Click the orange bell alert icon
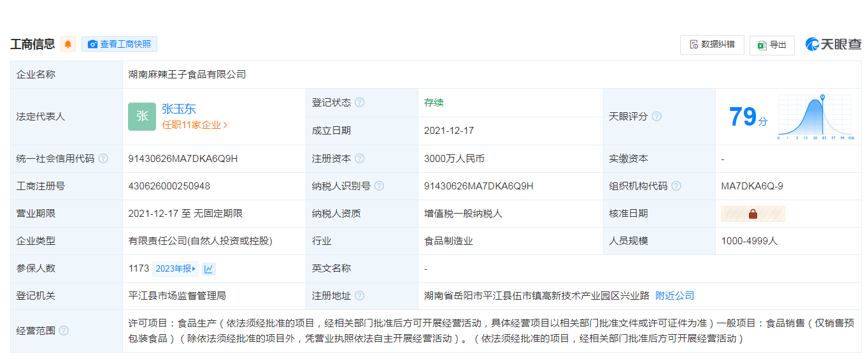The width and height of the screenshot is (868, 359). tap(68, 44)
